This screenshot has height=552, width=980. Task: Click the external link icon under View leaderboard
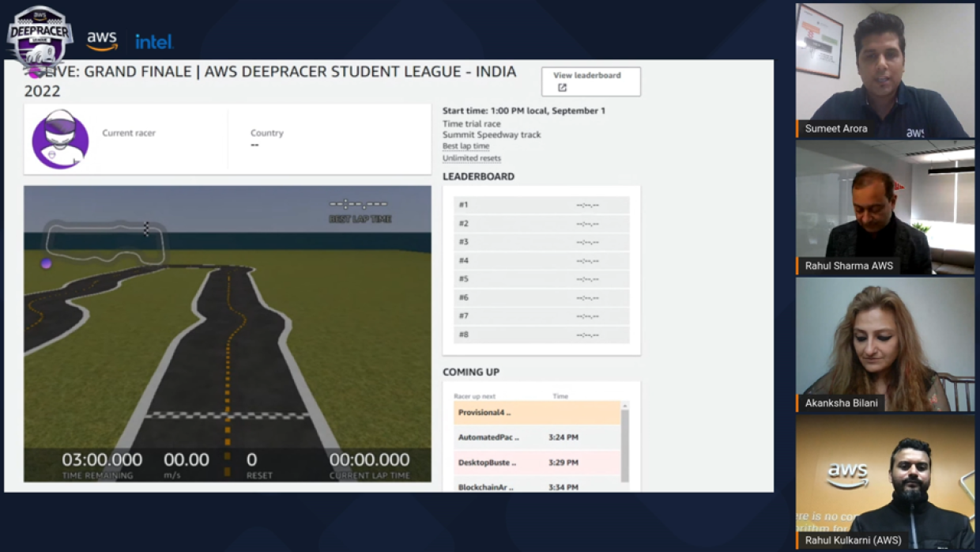[x=562, y=88]
